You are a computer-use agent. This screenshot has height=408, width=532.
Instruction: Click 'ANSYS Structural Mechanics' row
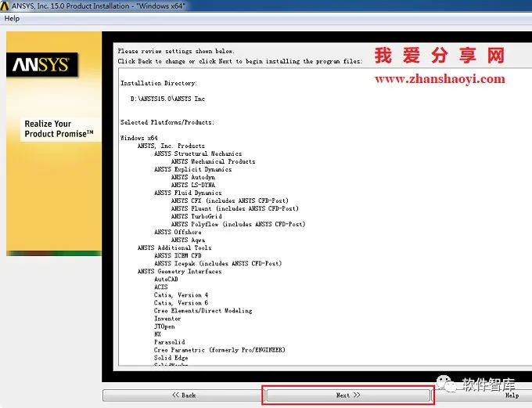pos(198,153)
